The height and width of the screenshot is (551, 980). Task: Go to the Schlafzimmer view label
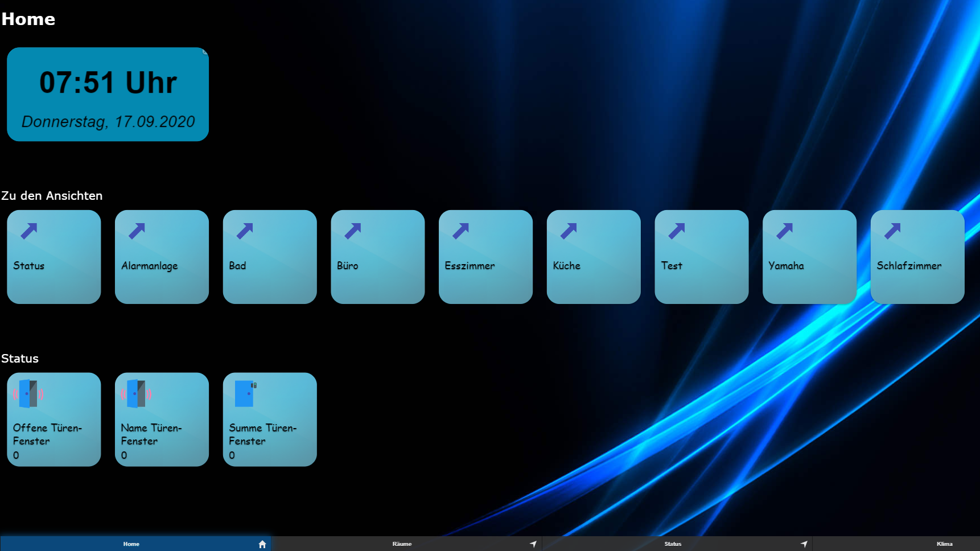click(909, 266)
